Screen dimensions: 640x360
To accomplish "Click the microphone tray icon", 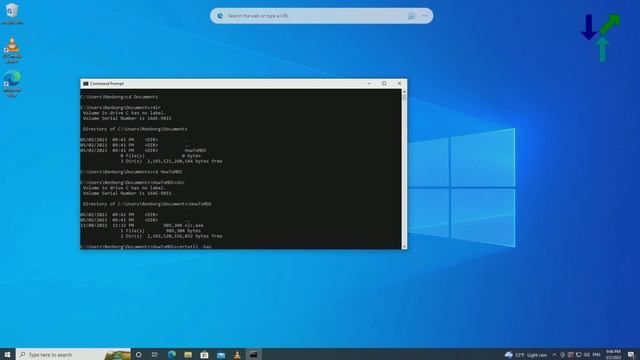I will tap(562, 355).
